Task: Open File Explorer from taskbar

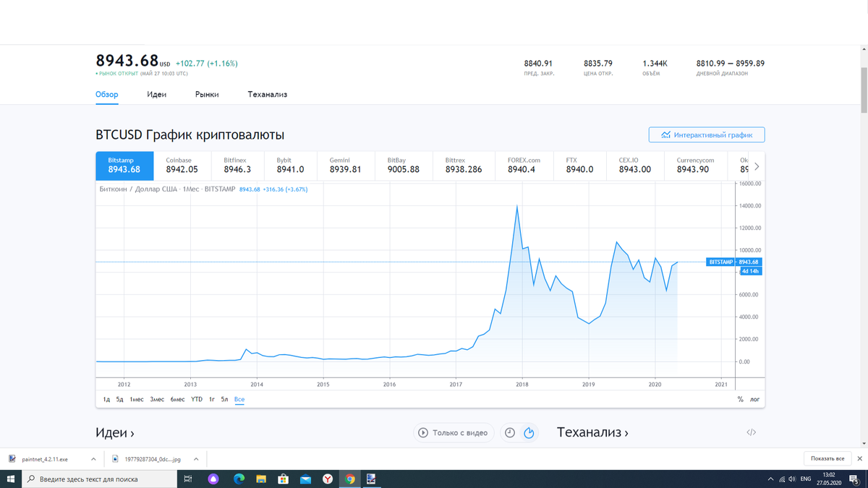Action: click(261, 479)
